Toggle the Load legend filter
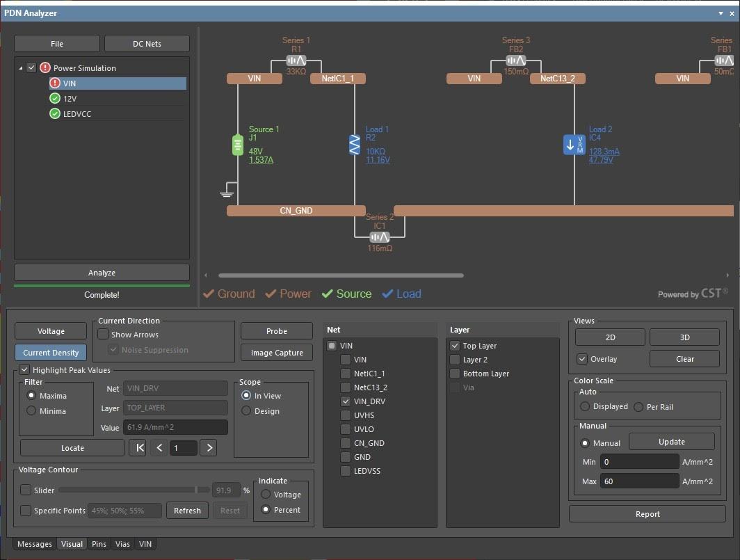The image size is (740, 560). (x=401, y=294)
